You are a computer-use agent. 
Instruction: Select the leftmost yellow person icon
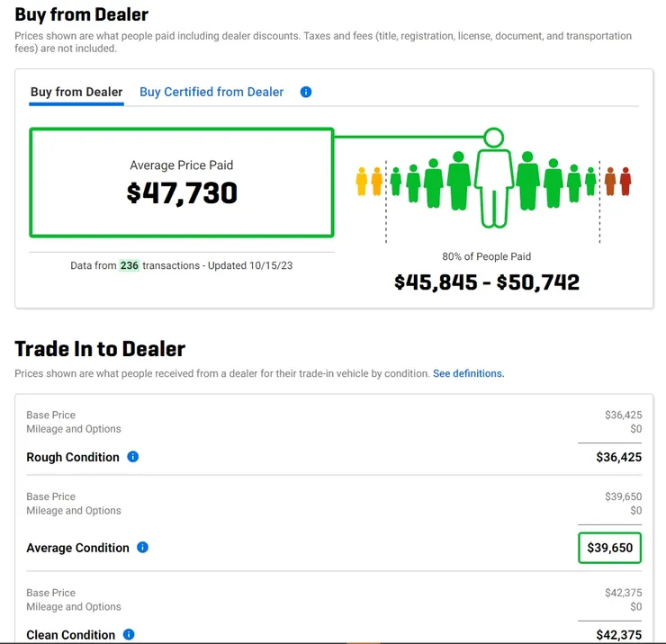pos(362,181)
